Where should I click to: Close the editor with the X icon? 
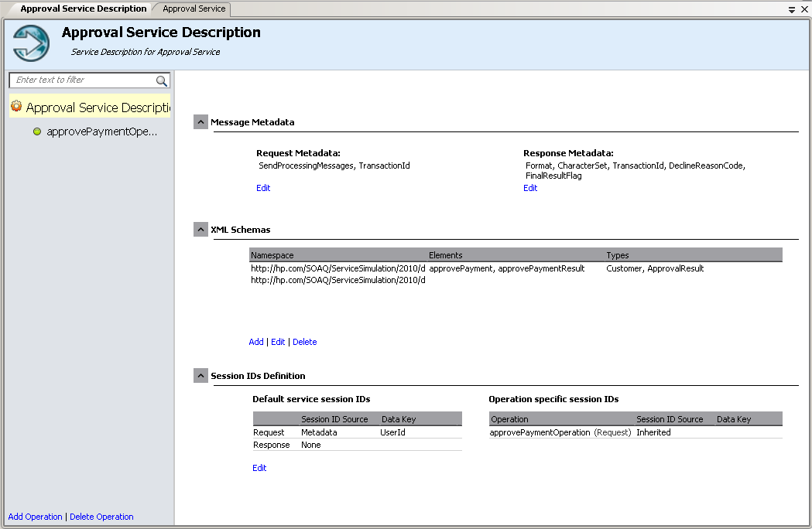804,10
